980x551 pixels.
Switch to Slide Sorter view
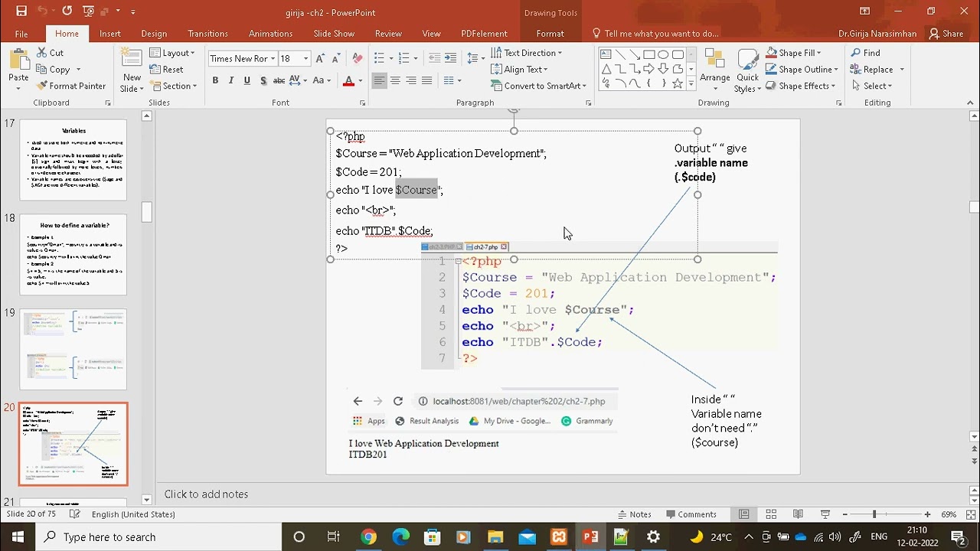[771, 514]
